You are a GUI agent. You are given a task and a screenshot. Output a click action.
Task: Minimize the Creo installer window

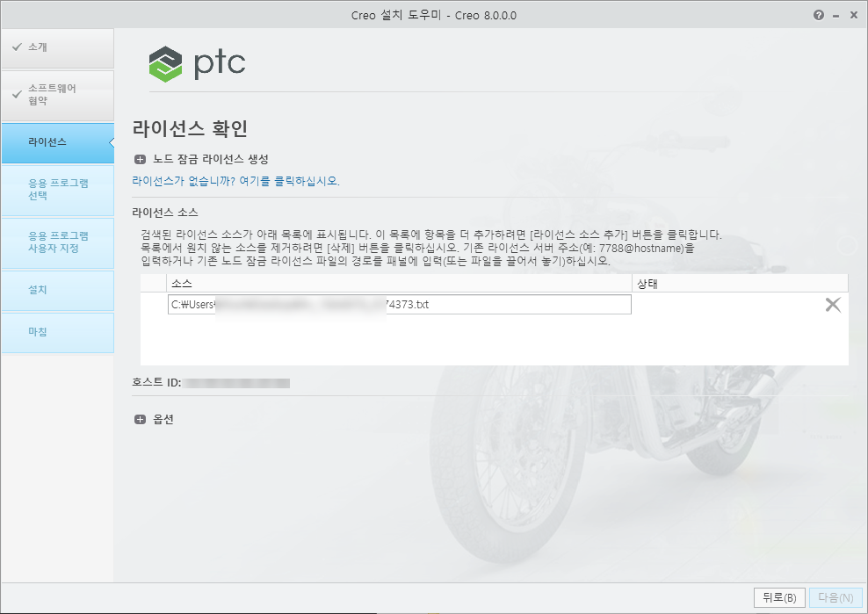pyautogui.click(x=835, y=16)
